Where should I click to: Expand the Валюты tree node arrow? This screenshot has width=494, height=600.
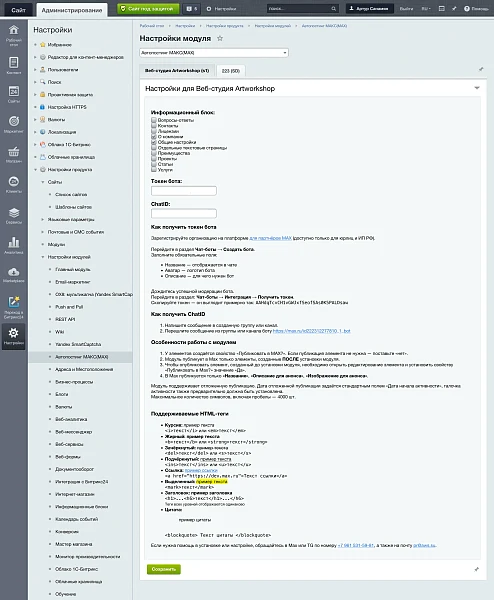(35, 120)
